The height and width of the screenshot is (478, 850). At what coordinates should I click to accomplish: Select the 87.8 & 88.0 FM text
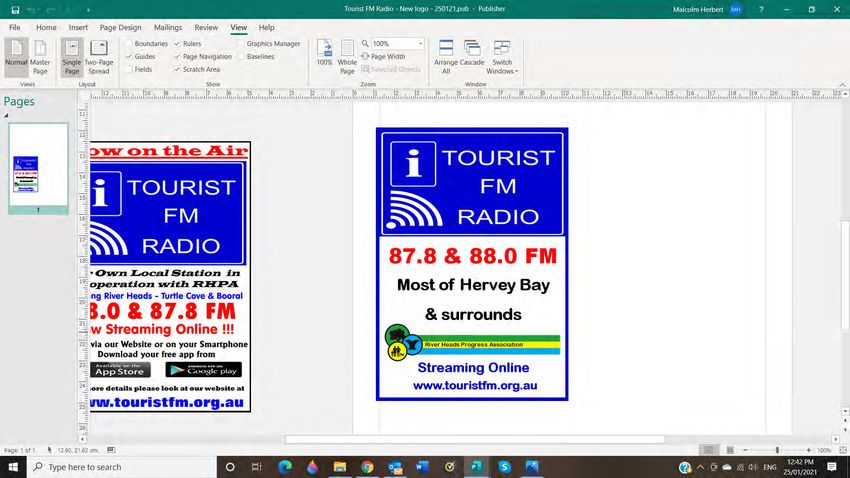473,256
